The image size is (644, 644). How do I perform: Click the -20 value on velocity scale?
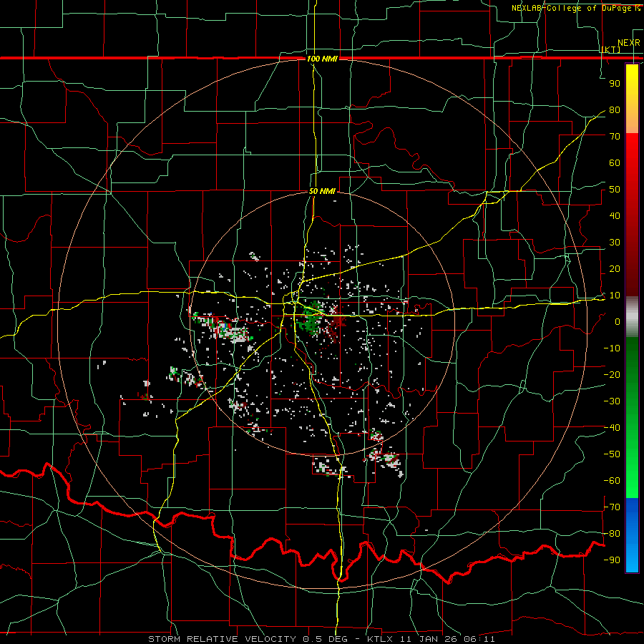(612, 375)
